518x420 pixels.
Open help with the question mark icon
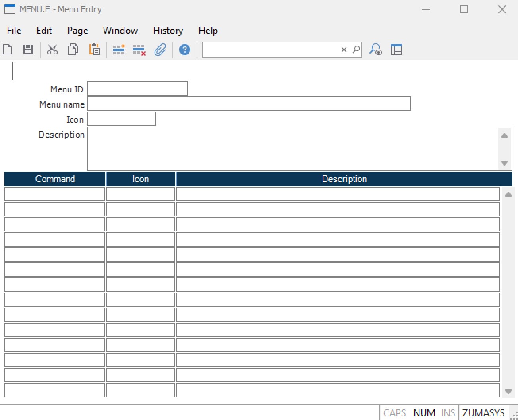(x=184, y=49)
